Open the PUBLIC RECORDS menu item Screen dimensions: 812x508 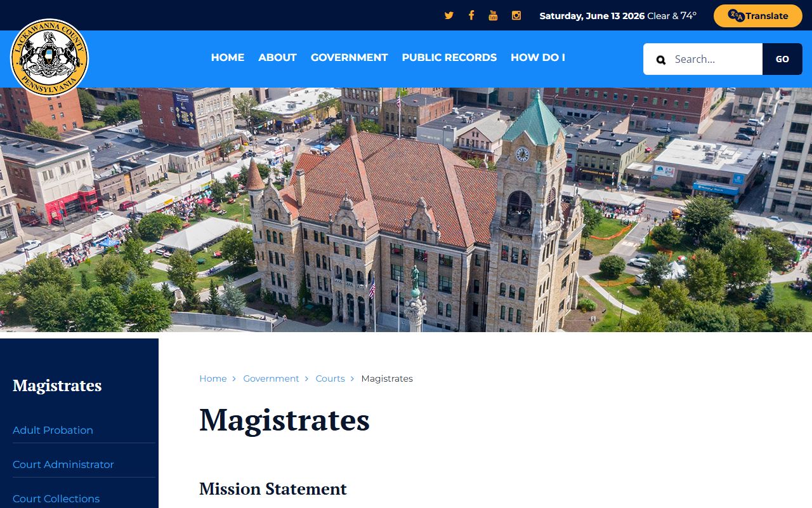449,57
